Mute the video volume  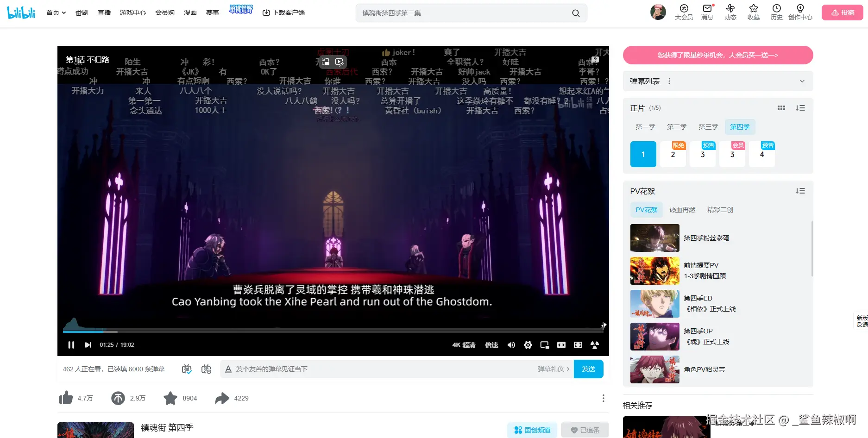pyautogui.click(x=511, y=345)
